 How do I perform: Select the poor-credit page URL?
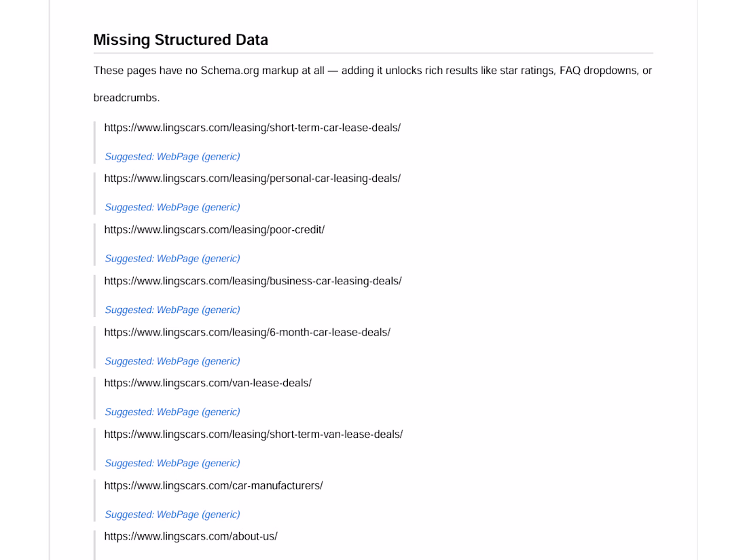(215, 229)
